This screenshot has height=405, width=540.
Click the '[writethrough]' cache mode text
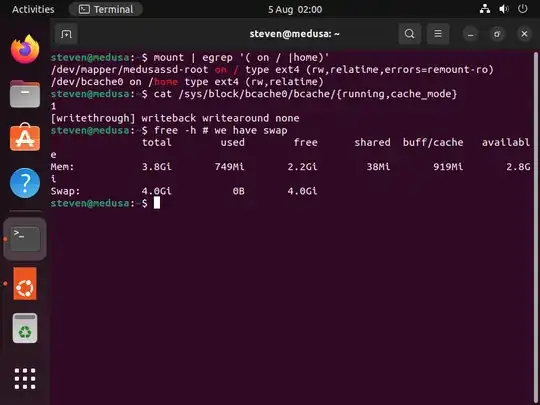point(93,118)
